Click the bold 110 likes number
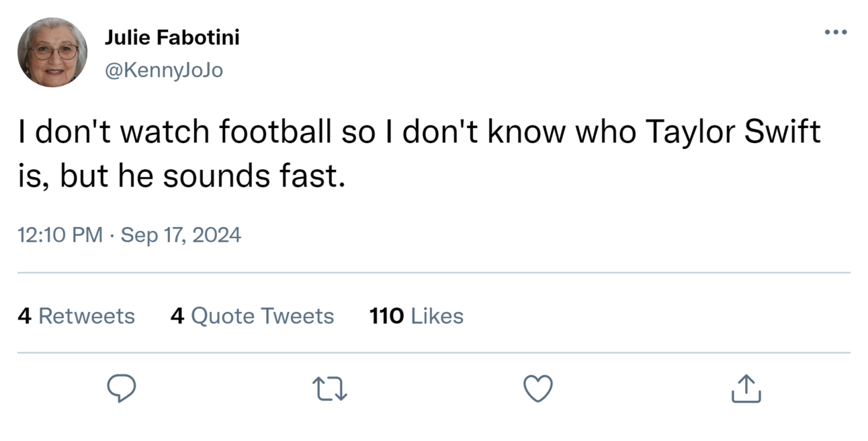This screenshot has width=868, height=441. (x=386, y=316)
